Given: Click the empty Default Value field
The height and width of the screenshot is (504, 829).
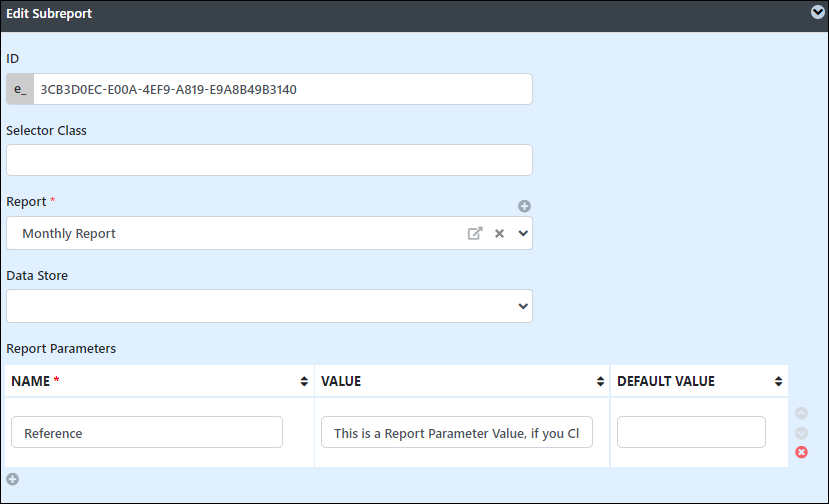Looking at the screenshot, I should 691,432.
